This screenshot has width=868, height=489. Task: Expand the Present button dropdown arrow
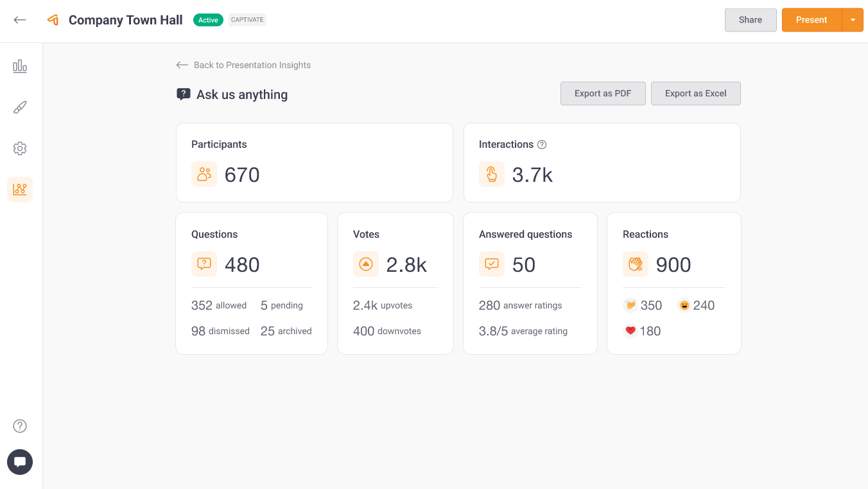853,20
